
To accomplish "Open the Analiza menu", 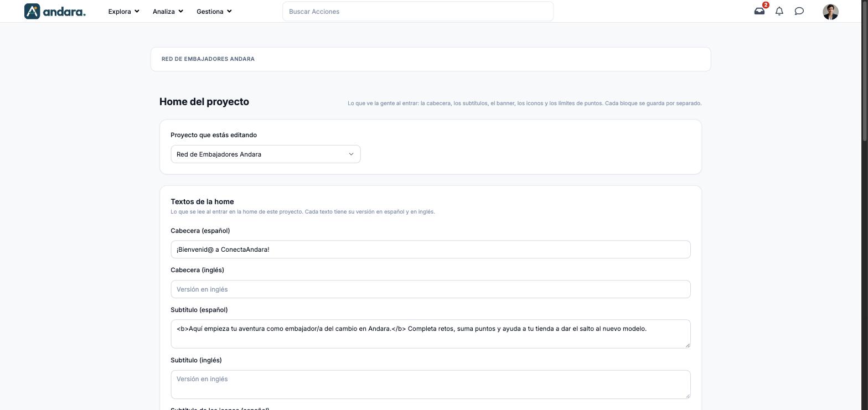I will point(168,11).
